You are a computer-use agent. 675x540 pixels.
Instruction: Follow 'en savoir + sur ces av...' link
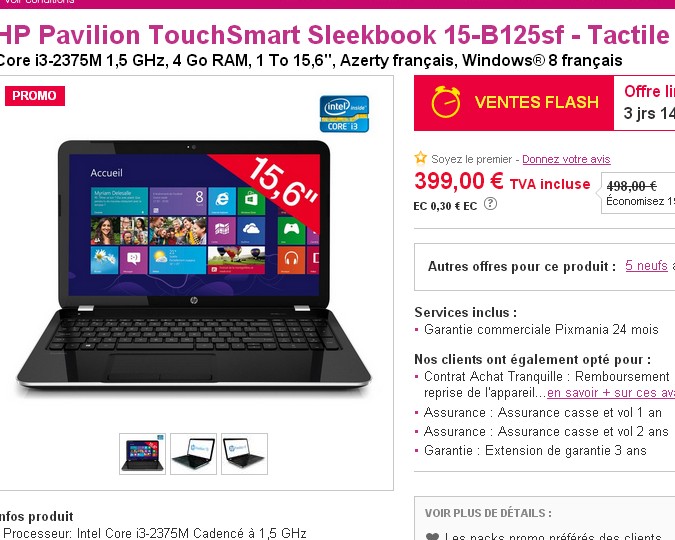pyautogui.click(x=611, y=393)
